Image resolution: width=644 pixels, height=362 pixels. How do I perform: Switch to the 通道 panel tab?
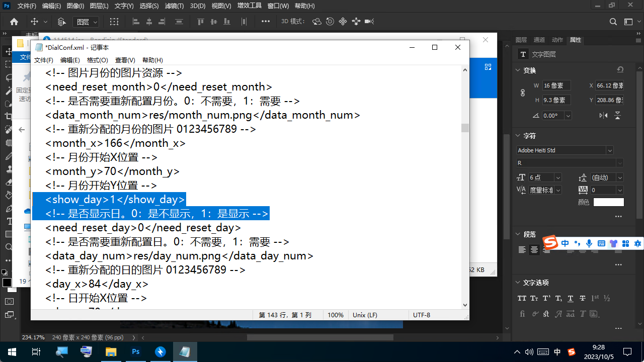pyautogui.click(x=539, y=40)
